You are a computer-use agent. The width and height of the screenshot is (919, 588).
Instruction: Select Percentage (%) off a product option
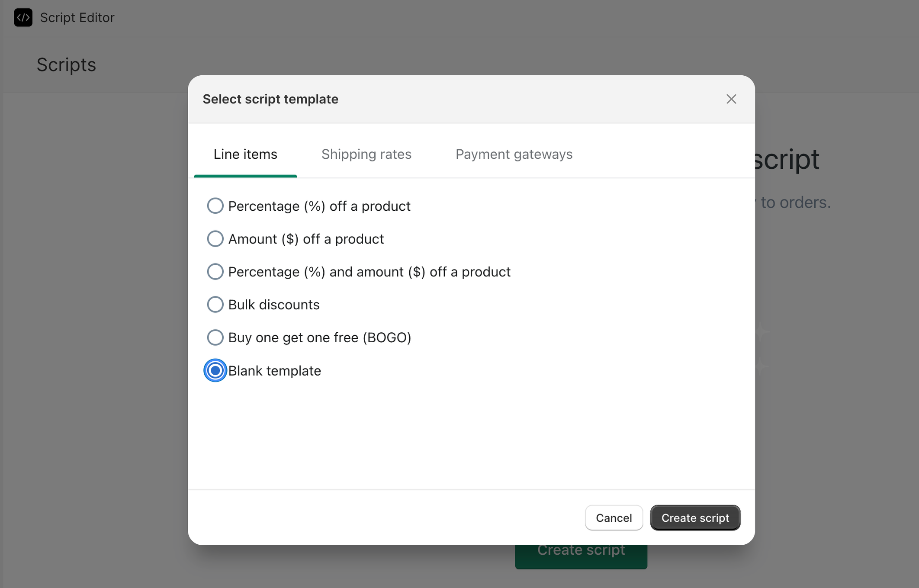point(215,206)
